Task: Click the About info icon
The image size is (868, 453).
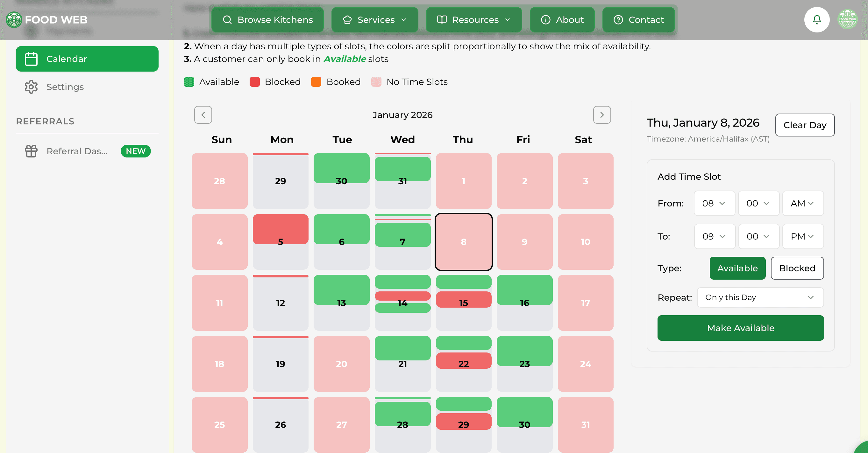Action: [x=545, y=20]
